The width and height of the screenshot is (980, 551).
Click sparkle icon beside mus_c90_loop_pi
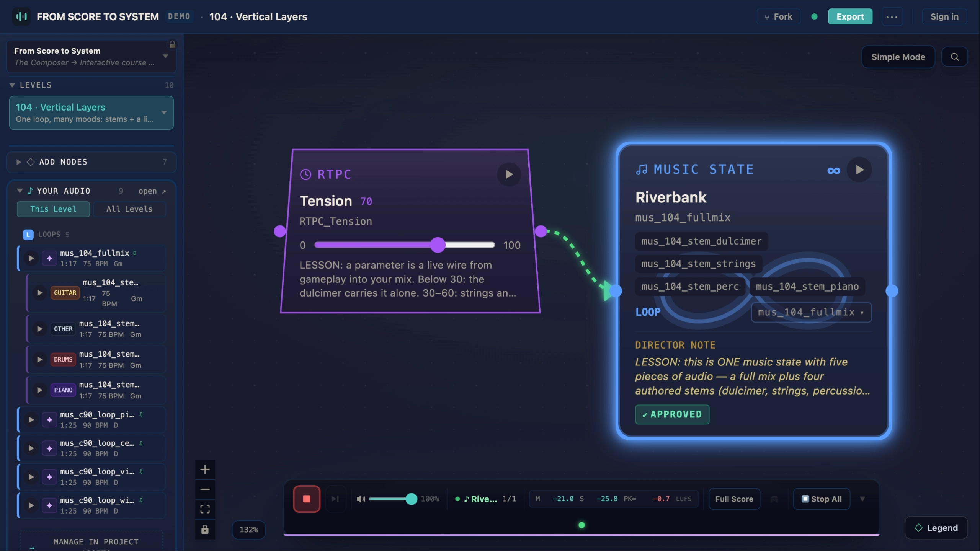coord(49,420)
